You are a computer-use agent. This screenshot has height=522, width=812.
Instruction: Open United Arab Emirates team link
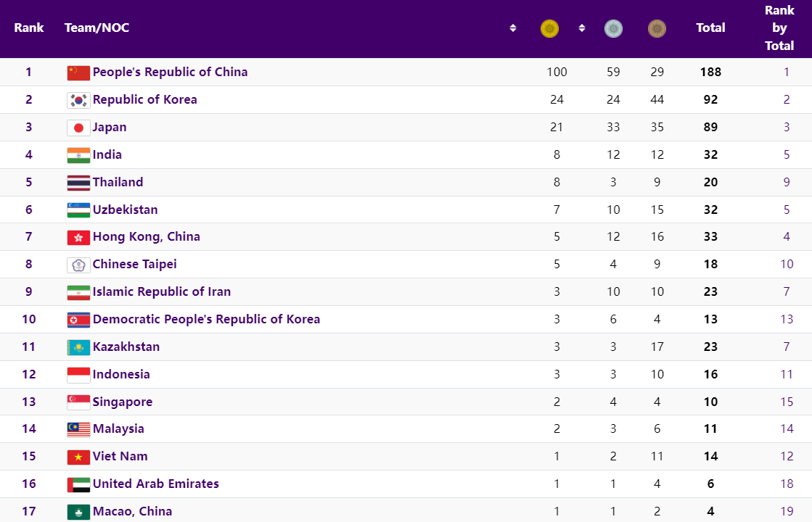[156, 484]
